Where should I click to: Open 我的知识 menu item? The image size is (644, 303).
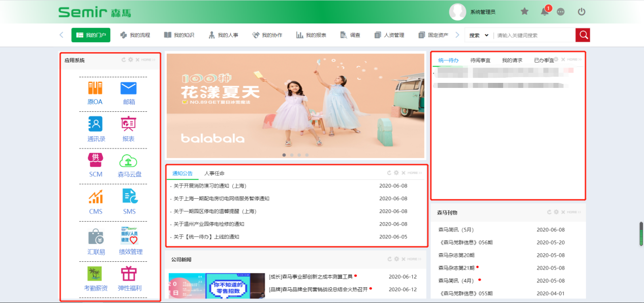coord(179,35)
